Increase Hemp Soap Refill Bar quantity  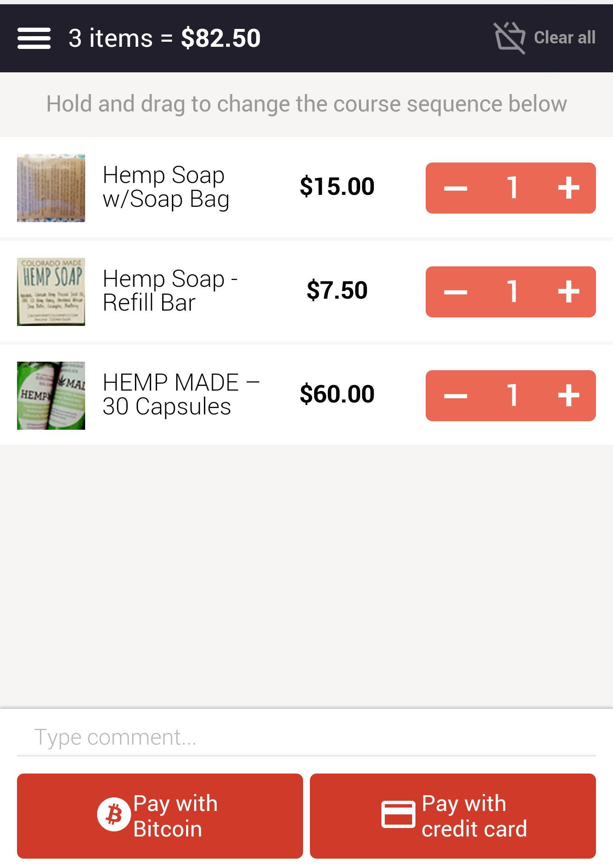568,291
